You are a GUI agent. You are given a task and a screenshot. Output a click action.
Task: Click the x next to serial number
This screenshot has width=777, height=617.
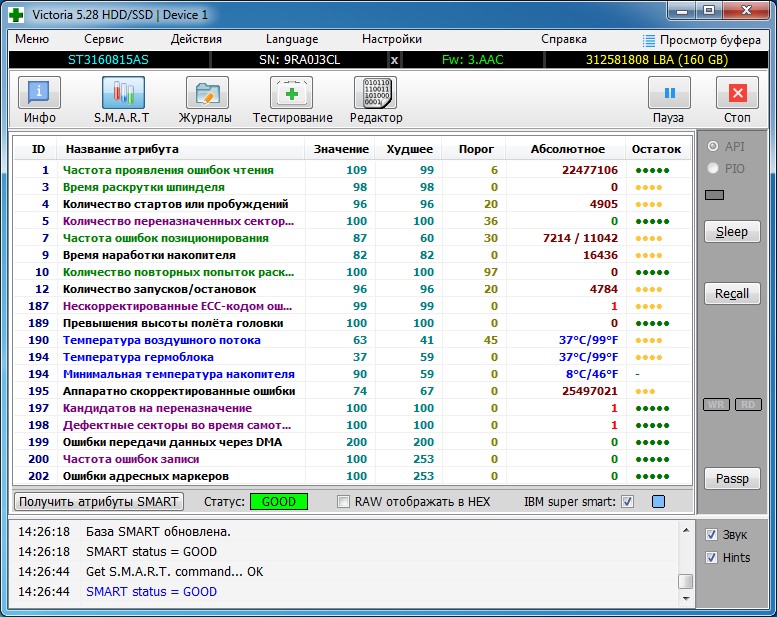click(394, 60)
